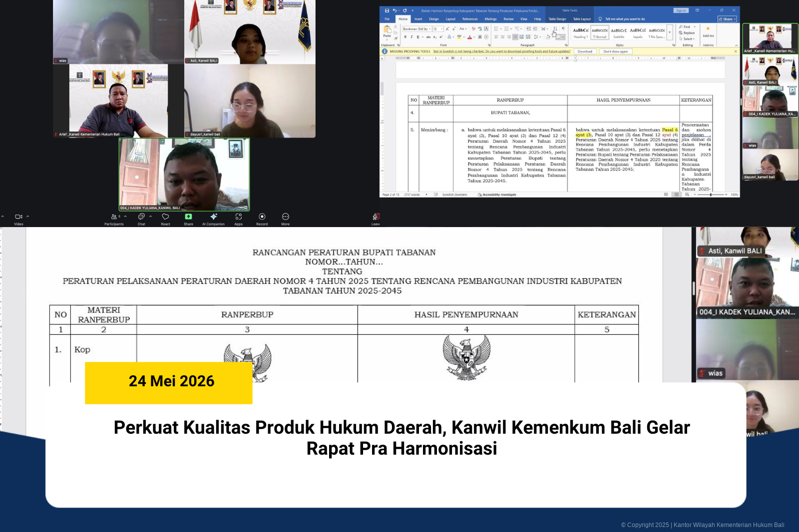Open the font name dropdown Bookman Old Style

(429, 29)
